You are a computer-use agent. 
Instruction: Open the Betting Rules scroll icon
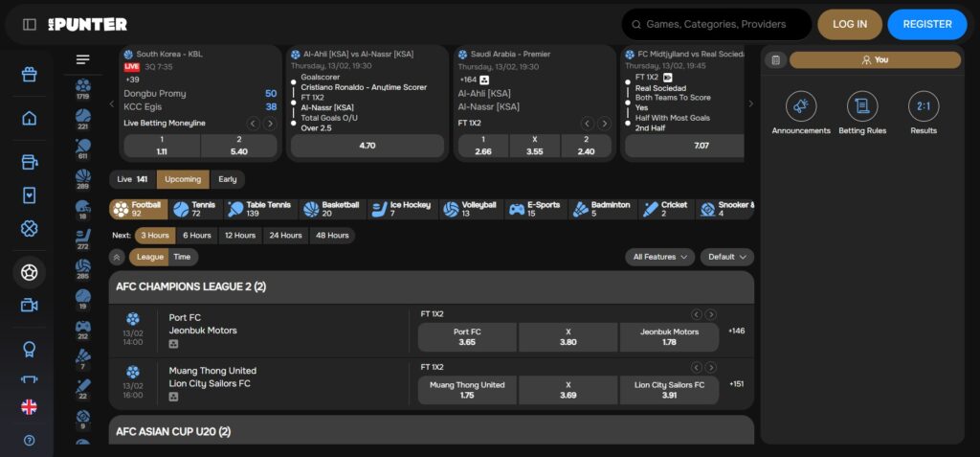[x=862, y=106]
